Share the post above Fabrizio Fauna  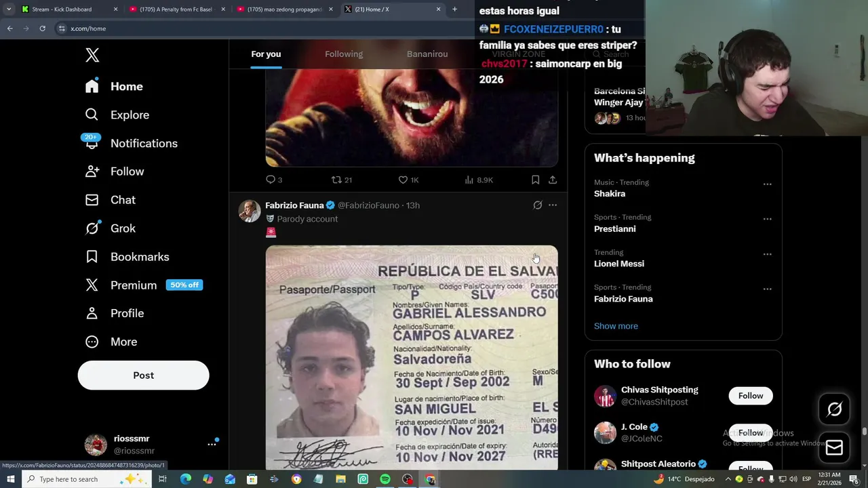[x=553, y=180]
